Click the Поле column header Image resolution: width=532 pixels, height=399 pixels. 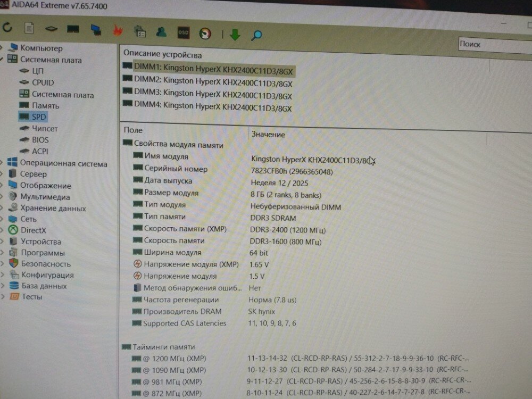(134, 130)
